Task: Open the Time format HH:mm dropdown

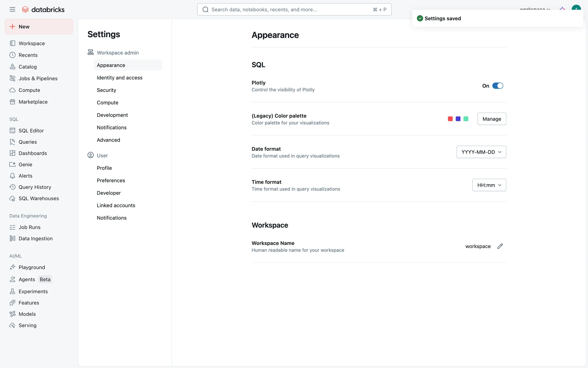Action: coord(489,185)
